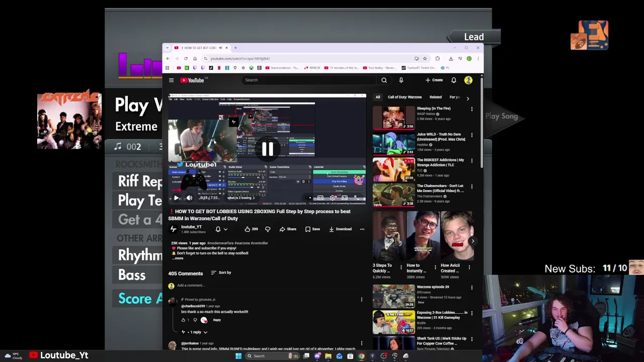Dislike the video
This screenshot has width=644, height=362.
[x=268, y=229]
